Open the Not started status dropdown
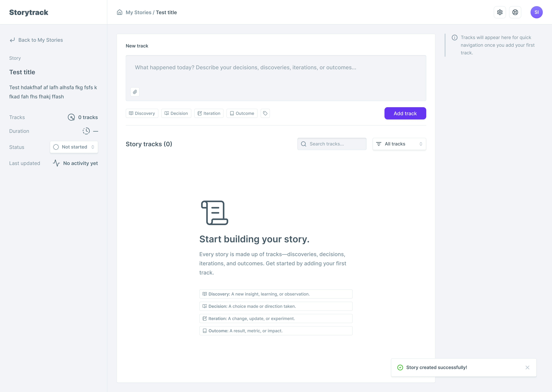The height and width of the screenshot is (392, 552). (x=74, y=147)
